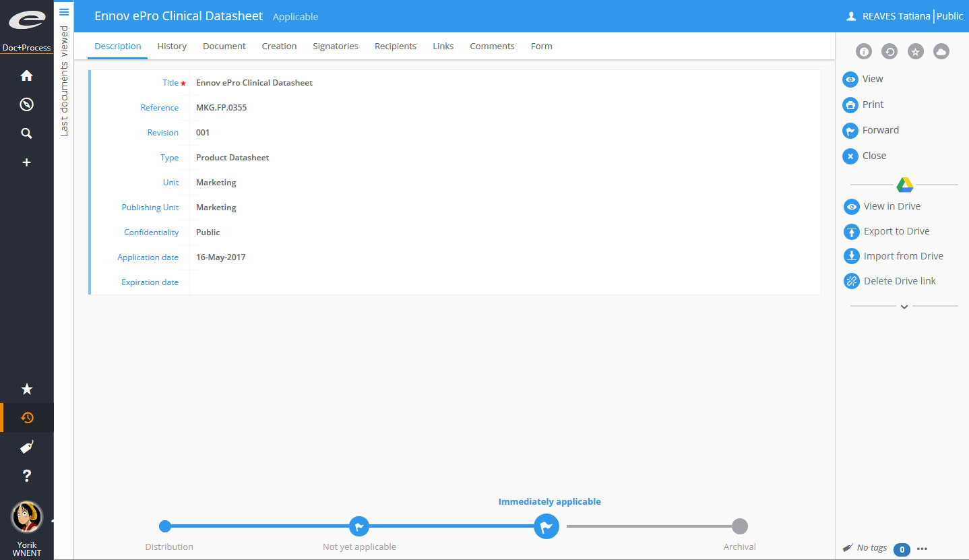The image size is (969, 560).
Task: Click the tags count badge showing 0
Action: 902,550
